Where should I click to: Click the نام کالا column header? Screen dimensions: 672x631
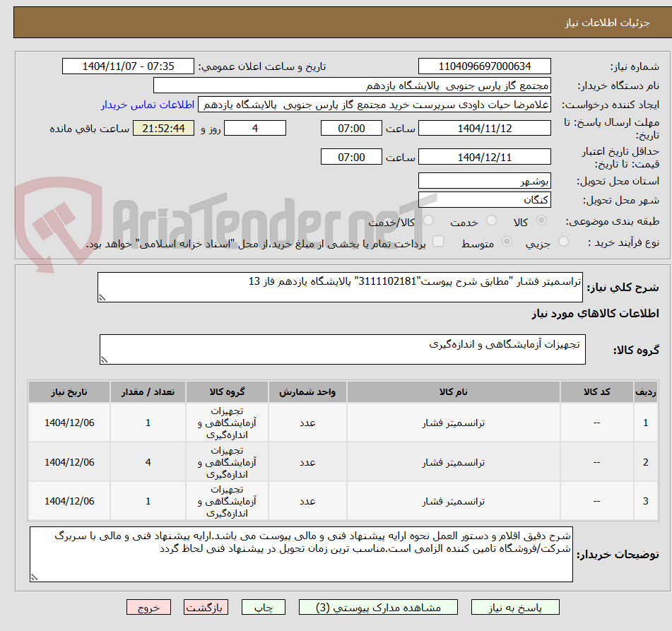[x=453, y=391]
